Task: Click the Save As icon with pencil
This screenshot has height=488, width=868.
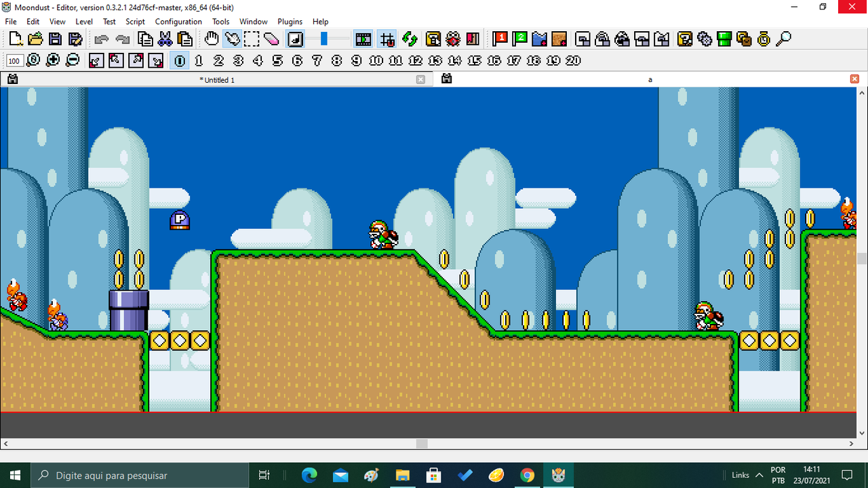Action: [75, 39]
